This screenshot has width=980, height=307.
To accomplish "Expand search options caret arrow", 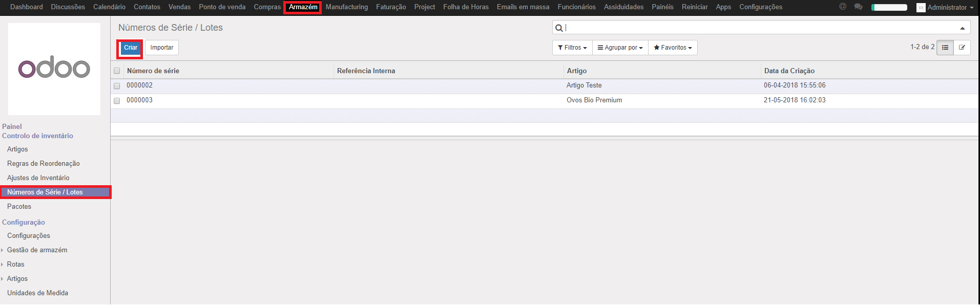I will [962, 28].
